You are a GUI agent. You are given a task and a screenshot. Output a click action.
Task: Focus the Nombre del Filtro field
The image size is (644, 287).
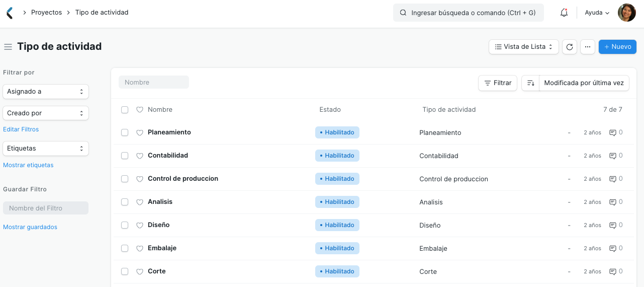click(46, 208)
